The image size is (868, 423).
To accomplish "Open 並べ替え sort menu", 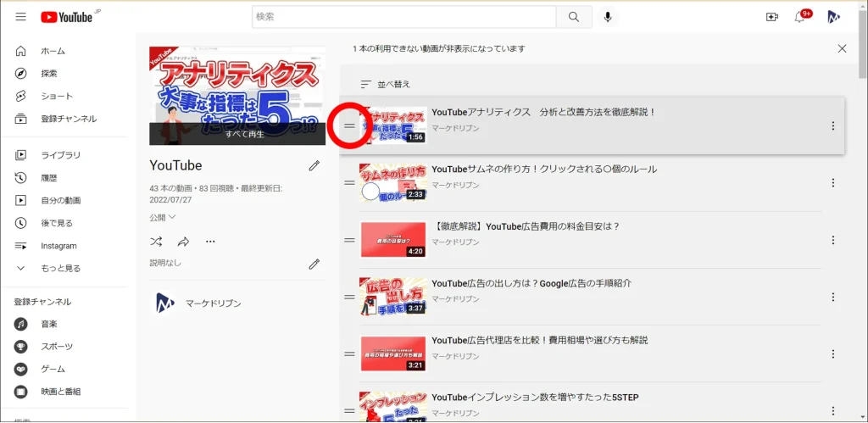I will tap(386, 85).
